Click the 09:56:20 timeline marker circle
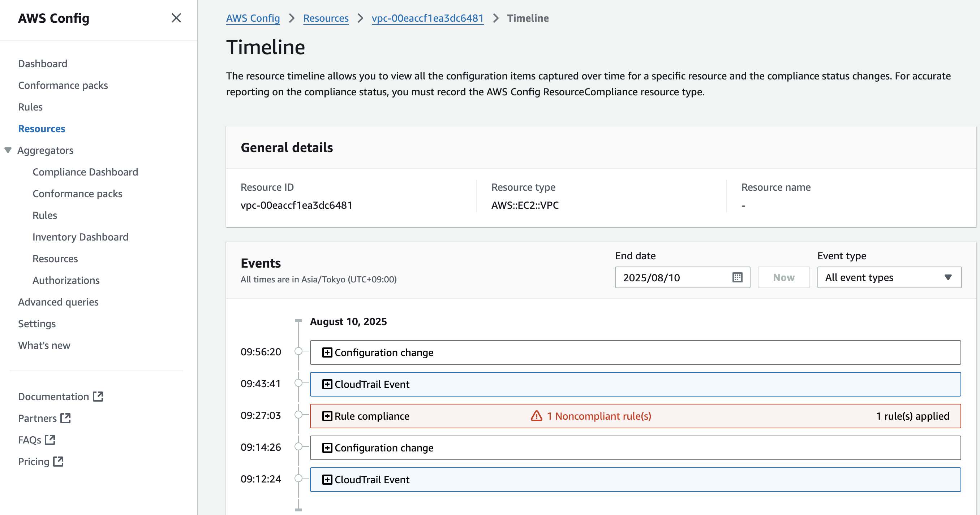 coord(298,351)
